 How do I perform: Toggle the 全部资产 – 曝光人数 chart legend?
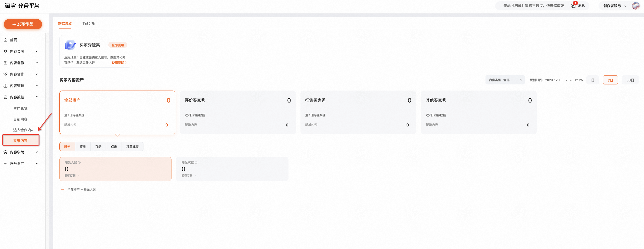(78, 190)
